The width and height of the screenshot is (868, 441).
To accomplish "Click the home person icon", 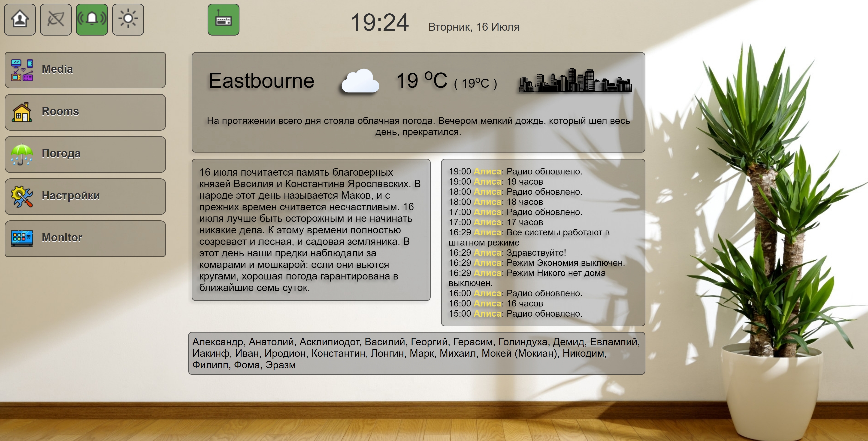I will click(20, 20).
